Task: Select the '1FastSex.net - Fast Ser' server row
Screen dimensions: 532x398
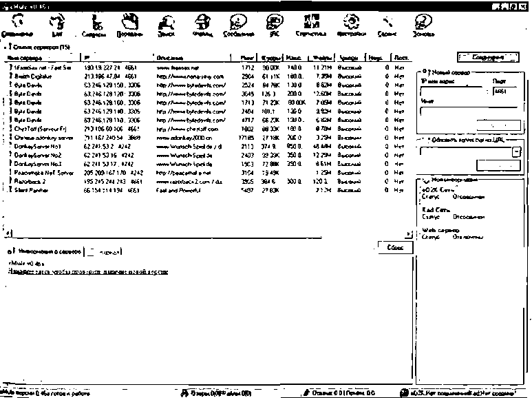Action: coord(209,67)
